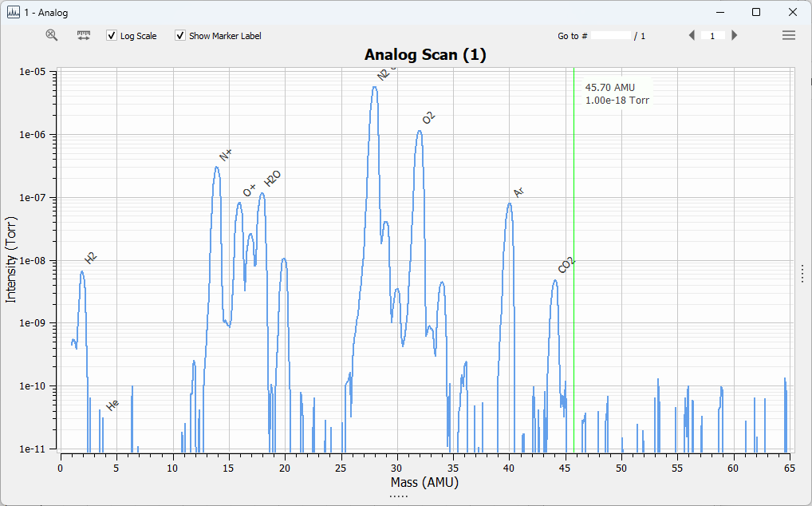The height and width of the screenshot is (506, 812).
Task: Expand the right side panel handle
Action: coord(802,273)
